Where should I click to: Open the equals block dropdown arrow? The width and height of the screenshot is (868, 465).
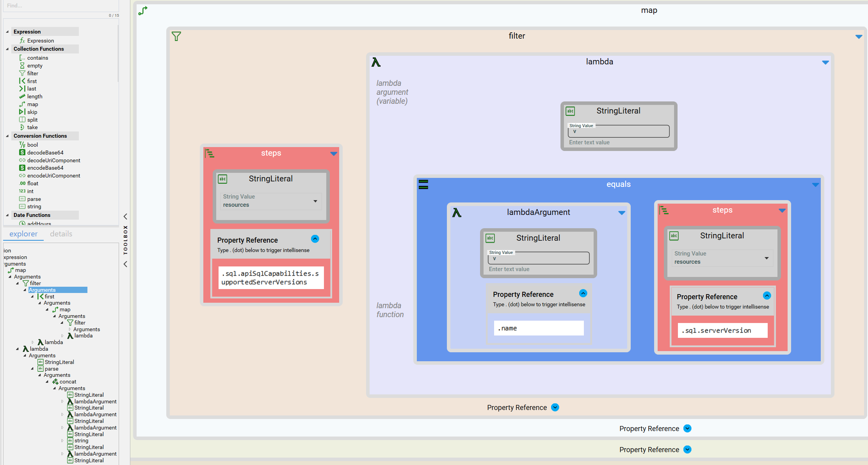816,185
